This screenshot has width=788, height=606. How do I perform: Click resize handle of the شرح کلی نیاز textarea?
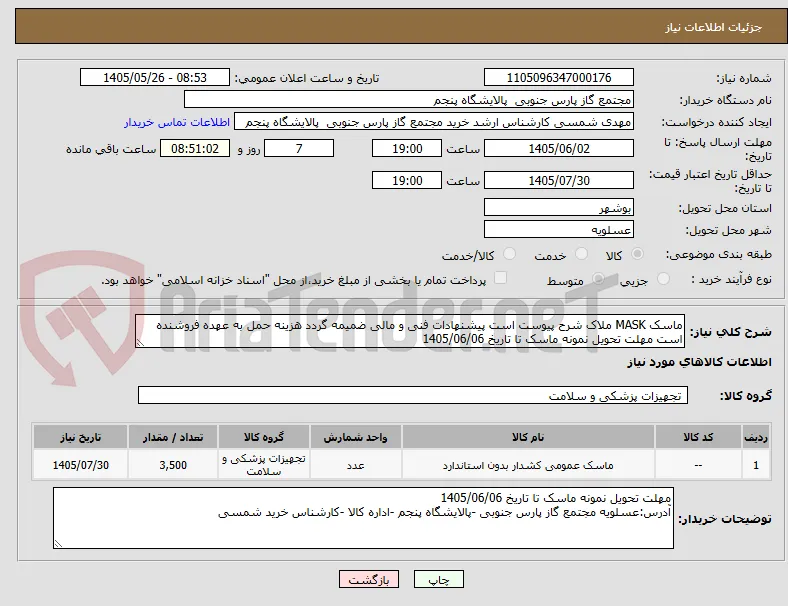pyautogui.click(x=140, y=343)
